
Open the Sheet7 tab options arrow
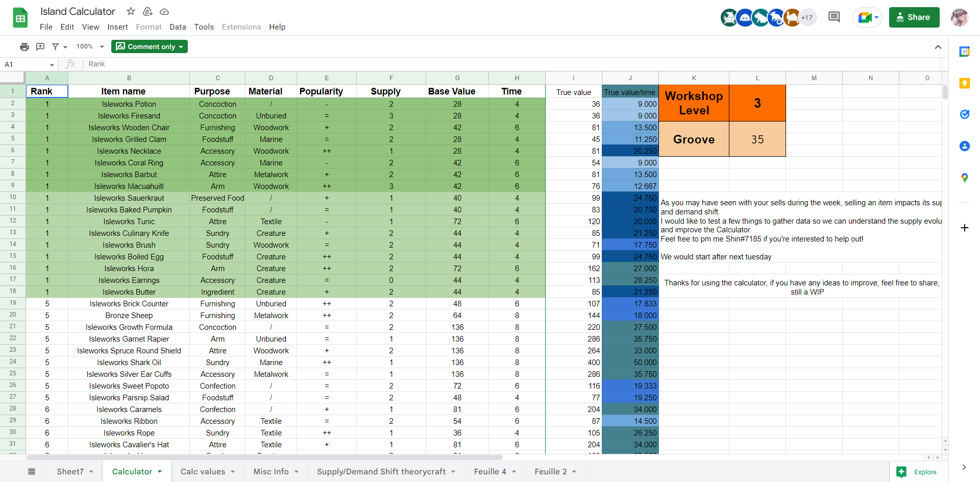tap(91, 472)
